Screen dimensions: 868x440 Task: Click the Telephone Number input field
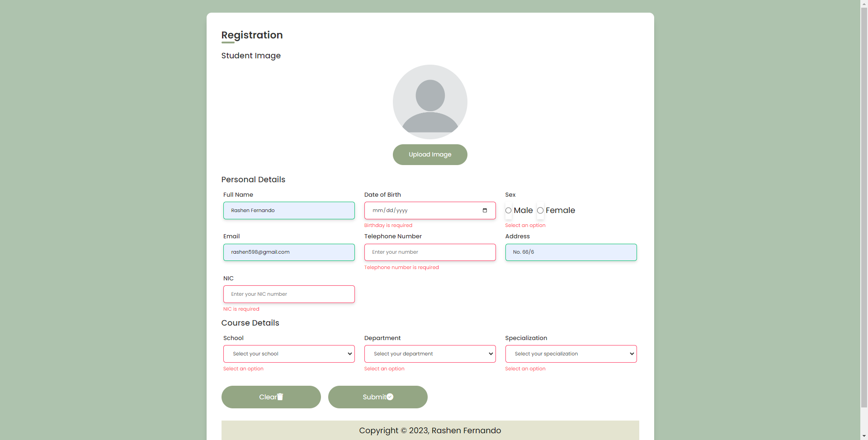coord(430,252)
